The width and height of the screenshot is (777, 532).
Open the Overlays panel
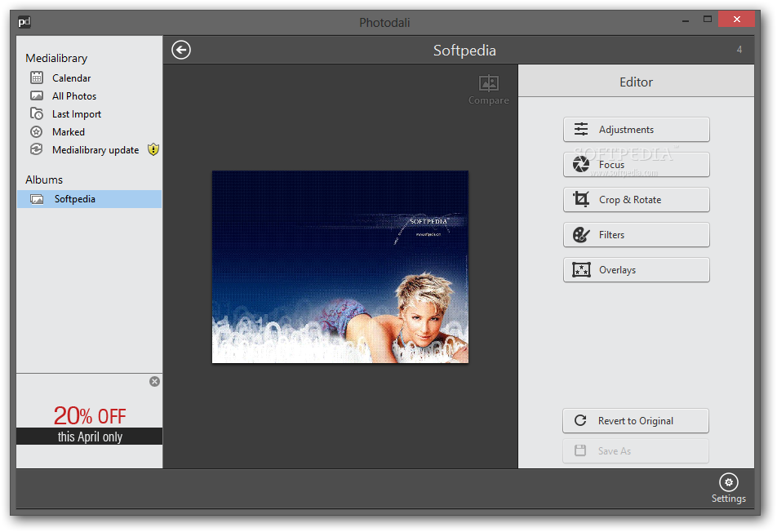click(x=637, y=270)
